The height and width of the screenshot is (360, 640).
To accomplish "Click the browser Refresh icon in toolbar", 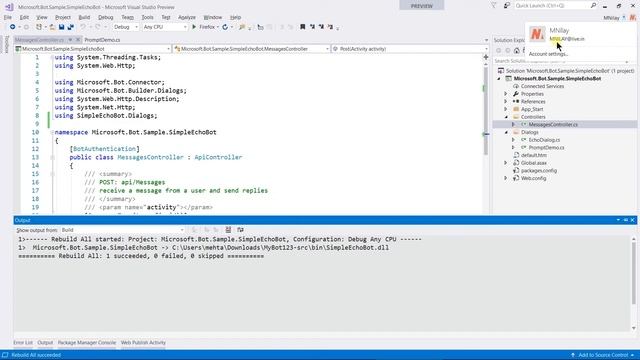I will pyautogui.click(x=225, y=27).
